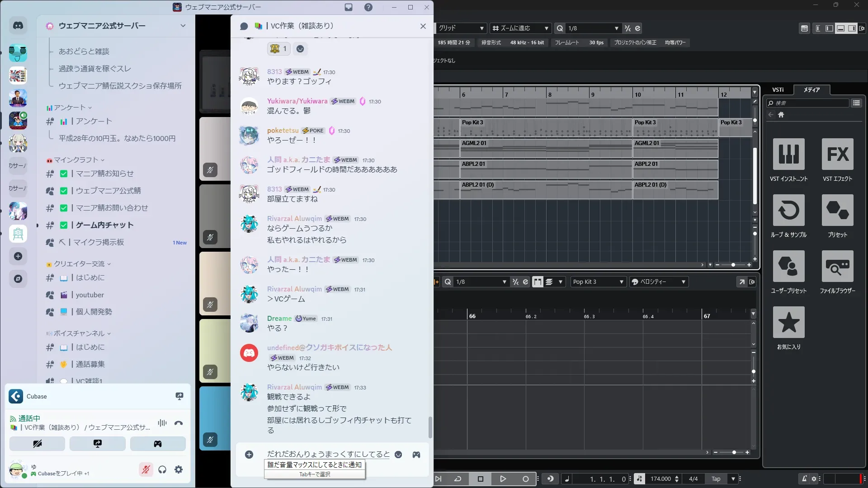Viewport: 868px width, 488px height.
Task: Click the Cubase transport Play button
Action: pyautogui.click(x=503, y=479)
